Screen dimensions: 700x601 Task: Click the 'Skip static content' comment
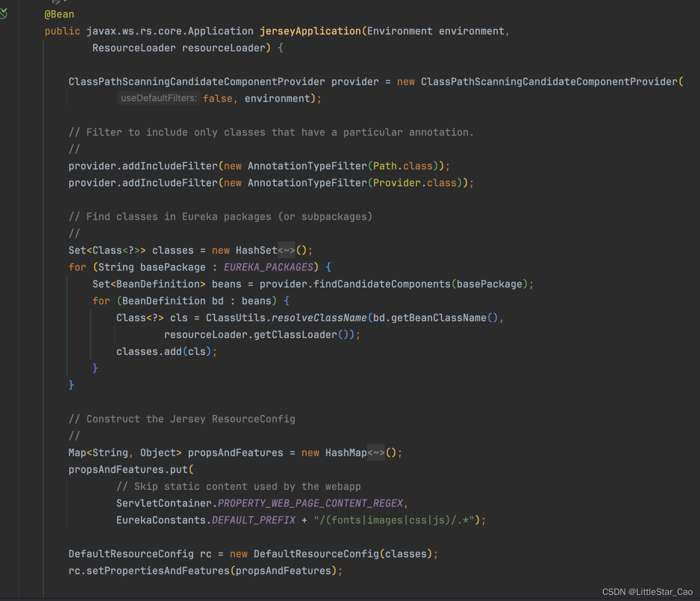(238, 487)
